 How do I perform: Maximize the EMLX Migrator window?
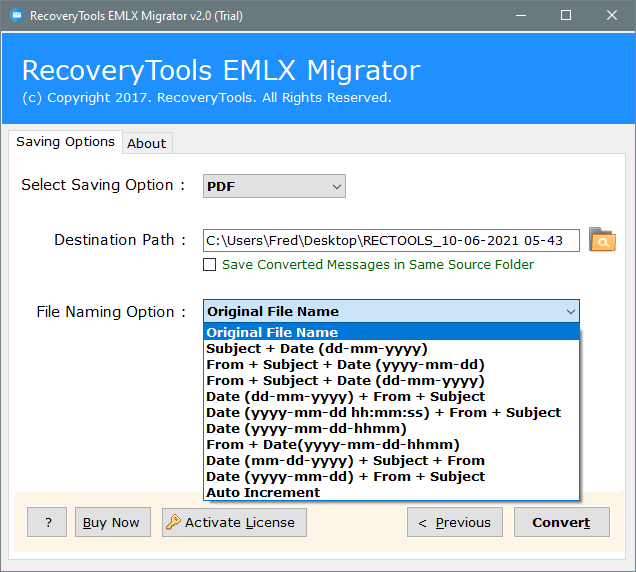coord(566,15)
